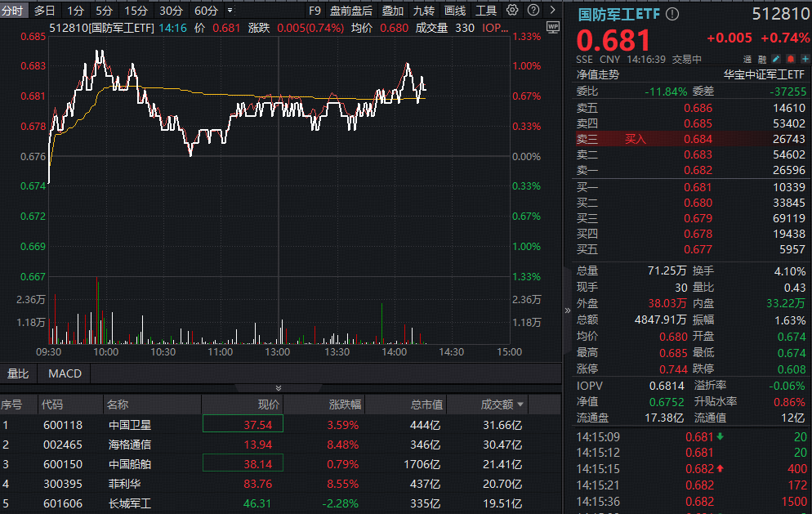This screenshot has width=812, height=514.
Task: Open the settings gear in the toolbar
Action: [x=512, y=10]
